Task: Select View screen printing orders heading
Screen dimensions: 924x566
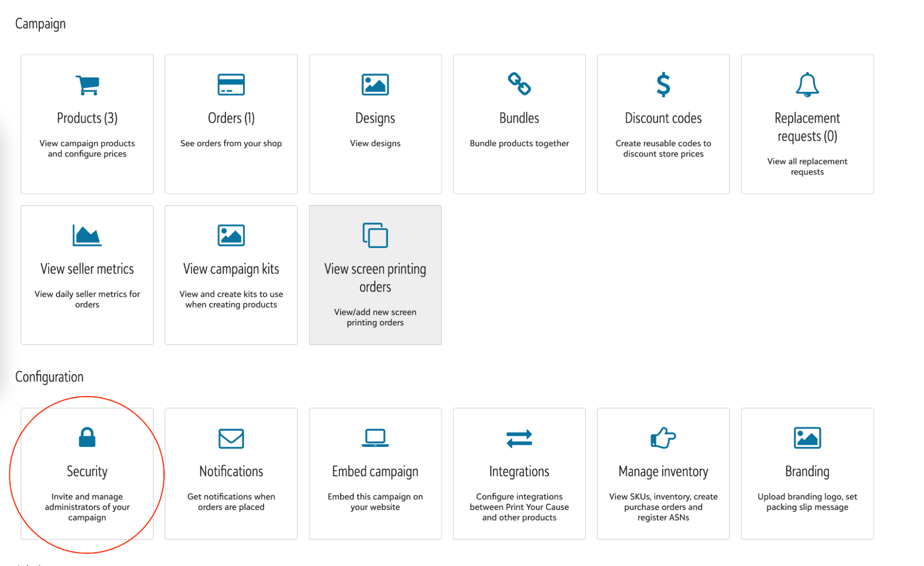Action: 375,278
